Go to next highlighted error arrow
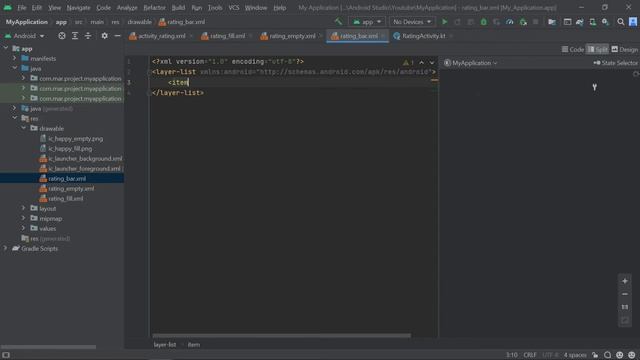640x360 pixels. 432,62
